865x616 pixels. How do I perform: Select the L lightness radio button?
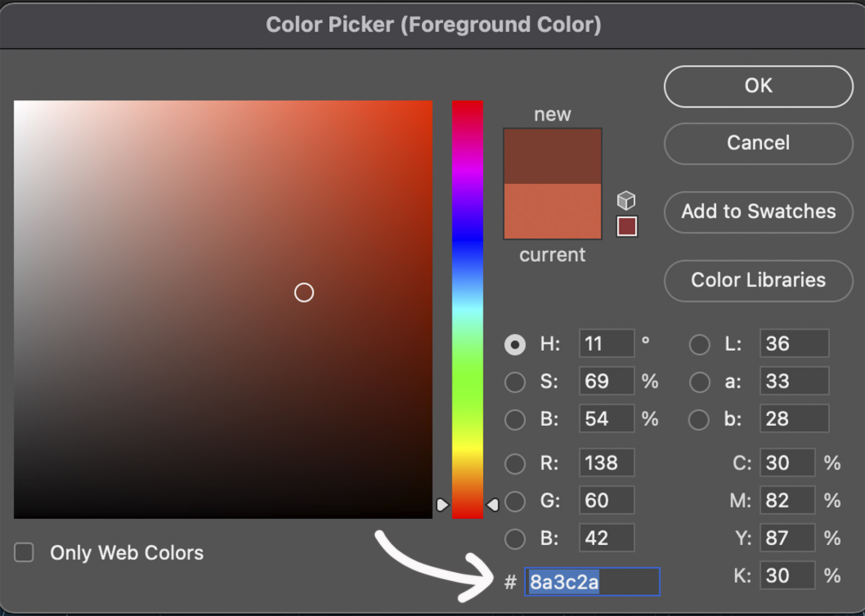click(699, 344)
